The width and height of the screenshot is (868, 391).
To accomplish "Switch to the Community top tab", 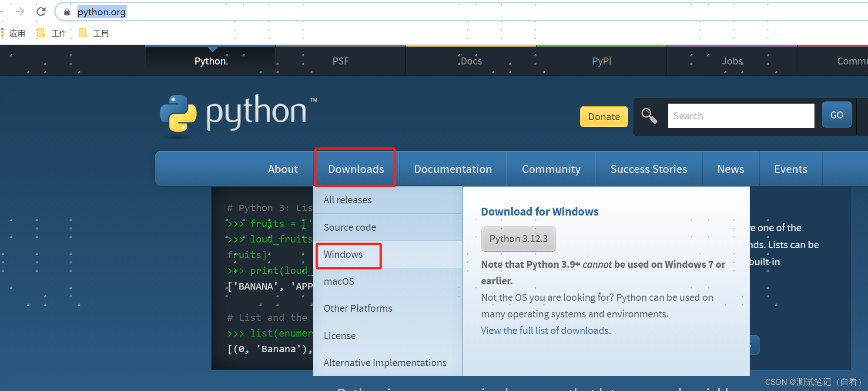I will [833, 61].
